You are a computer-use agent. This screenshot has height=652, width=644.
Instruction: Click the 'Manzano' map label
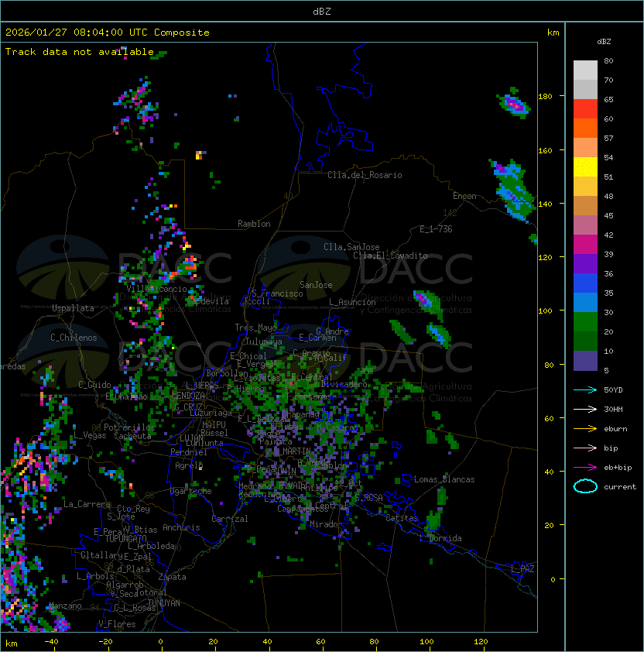(x=65, y=606)
